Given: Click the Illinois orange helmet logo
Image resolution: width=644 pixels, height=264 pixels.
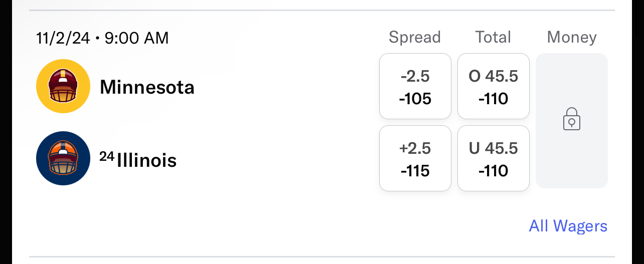Looking at the screenshot, I should (63, 158).
